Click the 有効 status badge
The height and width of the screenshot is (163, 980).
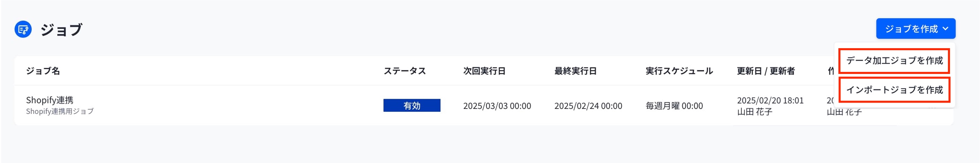click(x=412, y=105)
